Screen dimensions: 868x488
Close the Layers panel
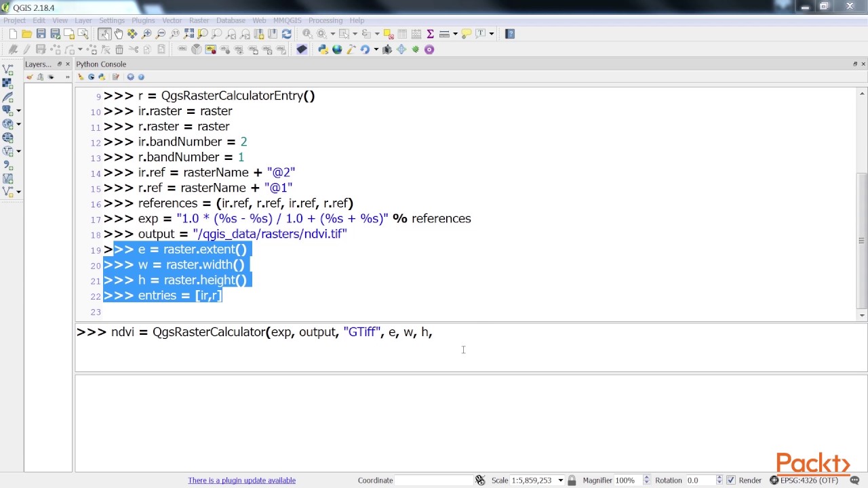point(67,64)
